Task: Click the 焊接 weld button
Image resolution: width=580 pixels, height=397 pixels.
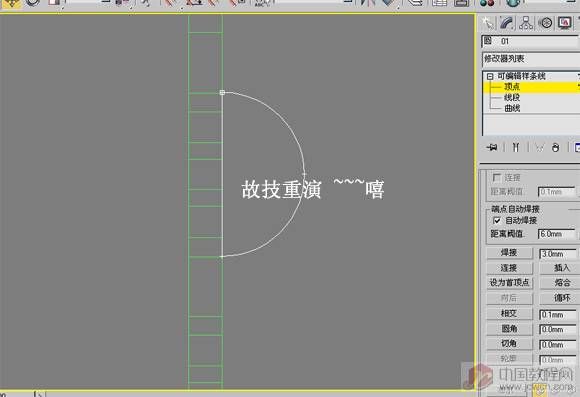Action: [x=509, y=253]
